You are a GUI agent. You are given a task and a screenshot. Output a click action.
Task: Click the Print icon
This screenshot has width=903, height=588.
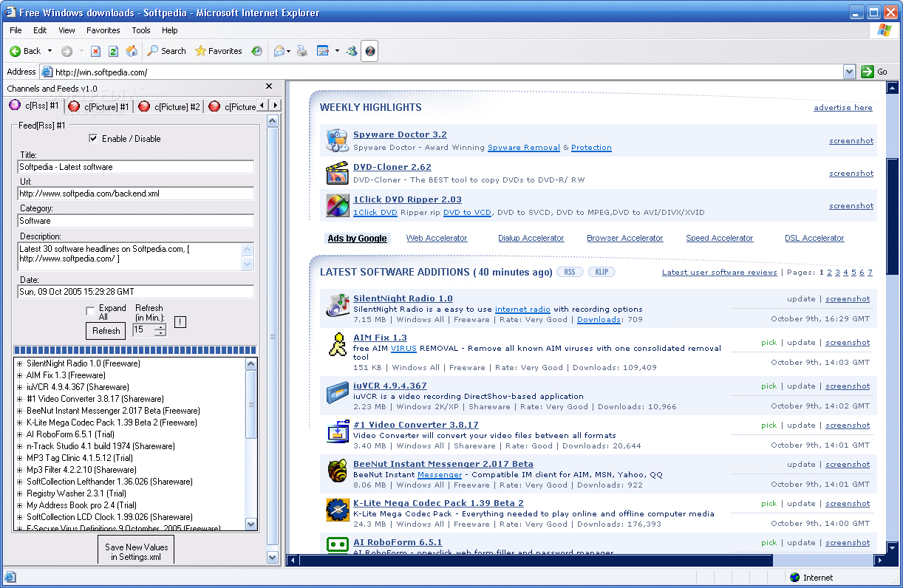(301, 51)
